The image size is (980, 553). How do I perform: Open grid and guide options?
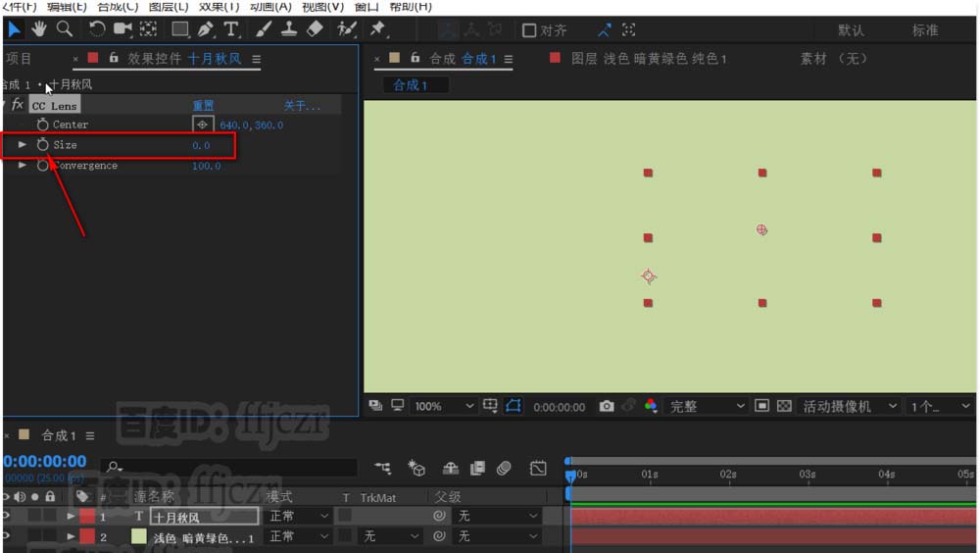(x=491, y=406)
